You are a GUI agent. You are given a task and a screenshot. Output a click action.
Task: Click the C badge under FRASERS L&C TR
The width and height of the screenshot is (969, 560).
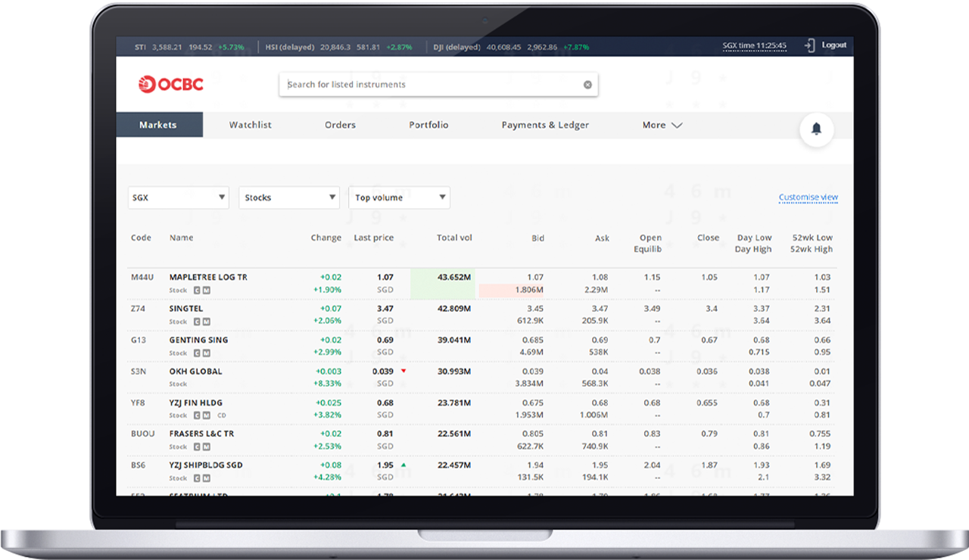[197, 446]
